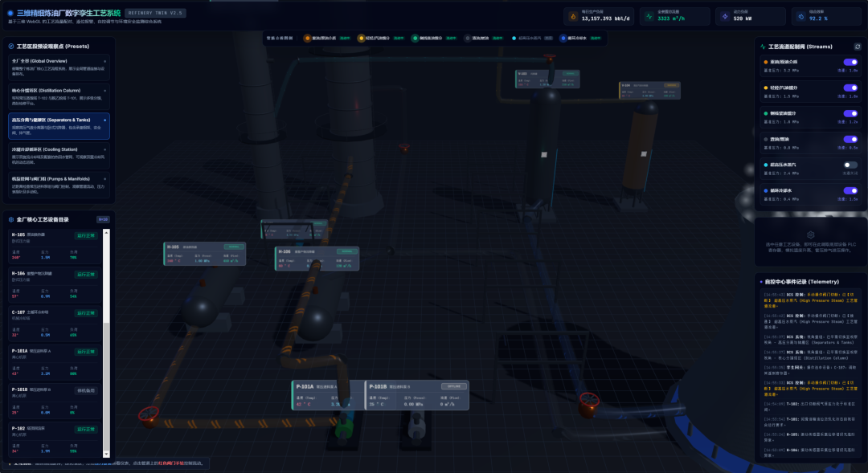Viewport: 868px width, 473px height.
Task: Click the gear icon in the empty detail panel
Action: [x=810, y=235]
